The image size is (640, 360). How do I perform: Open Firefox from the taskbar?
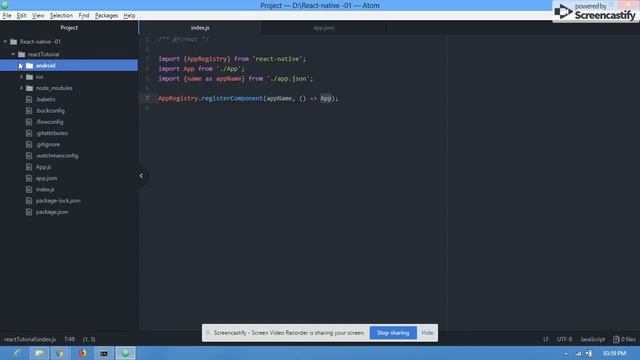tap(82, 353)
